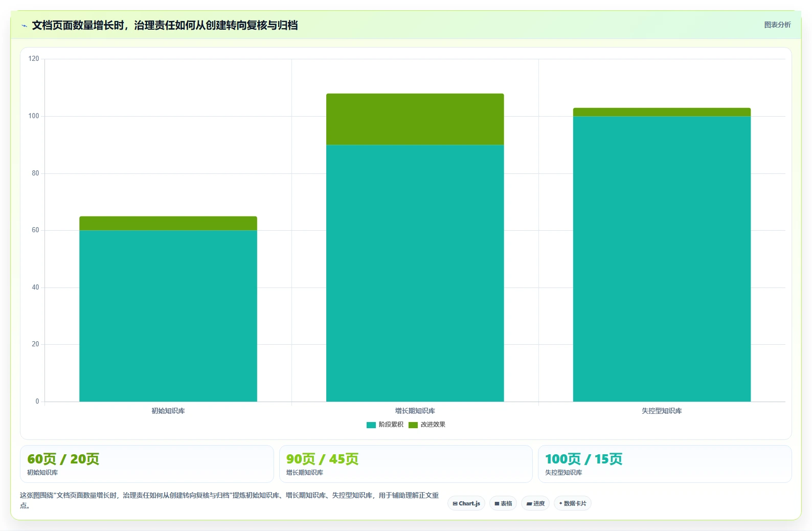Click the stat value 100页 / 15页

583,459
